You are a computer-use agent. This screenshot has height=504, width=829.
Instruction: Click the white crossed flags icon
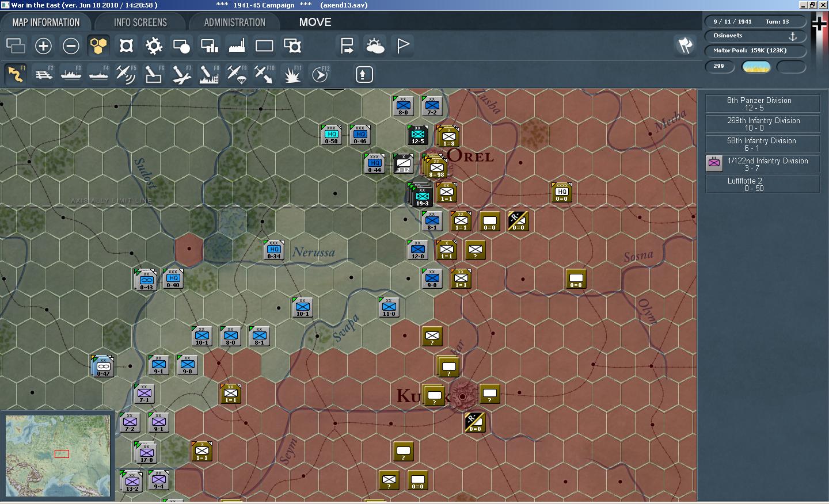[685, 45]
